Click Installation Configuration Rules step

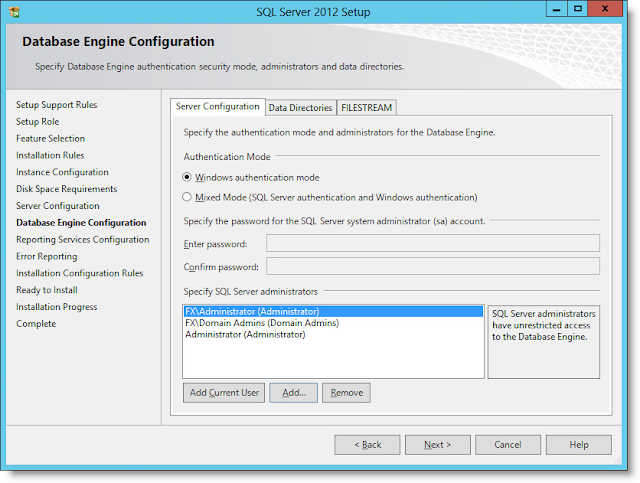point(80,273)
